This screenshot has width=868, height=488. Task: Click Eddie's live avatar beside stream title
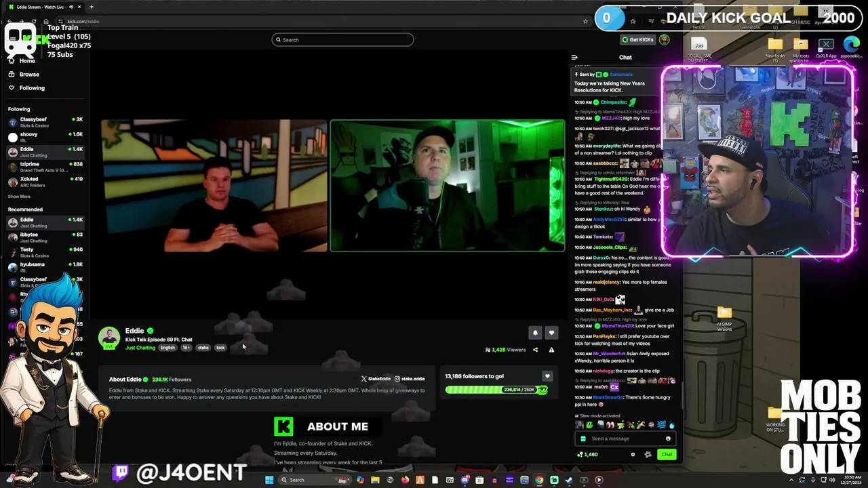tap(109, 338)
